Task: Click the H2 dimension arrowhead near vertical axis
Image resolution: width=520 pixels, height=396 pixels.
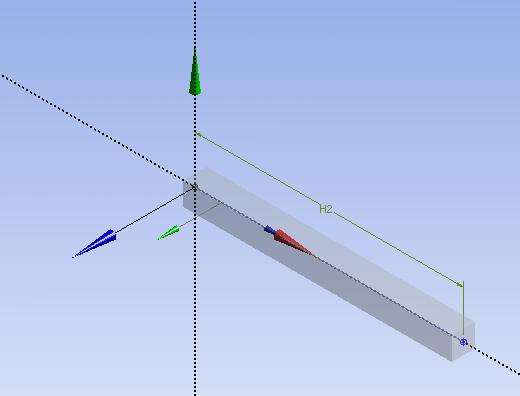Action: [x=199, y=134]
